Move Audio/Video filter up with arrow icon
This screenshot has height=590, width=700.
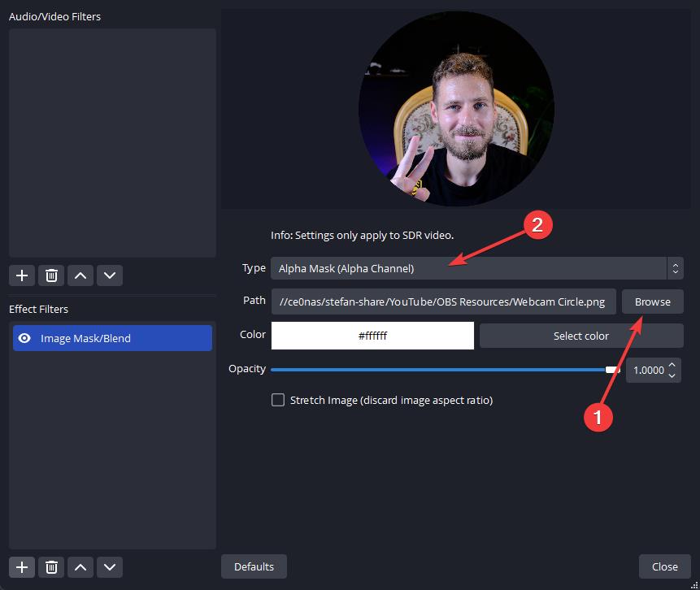80,275
